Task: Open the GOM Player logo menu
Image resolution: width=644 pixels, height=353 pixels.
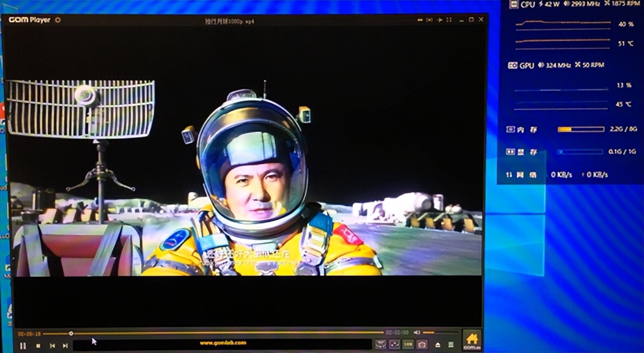Action: [30, 20]
